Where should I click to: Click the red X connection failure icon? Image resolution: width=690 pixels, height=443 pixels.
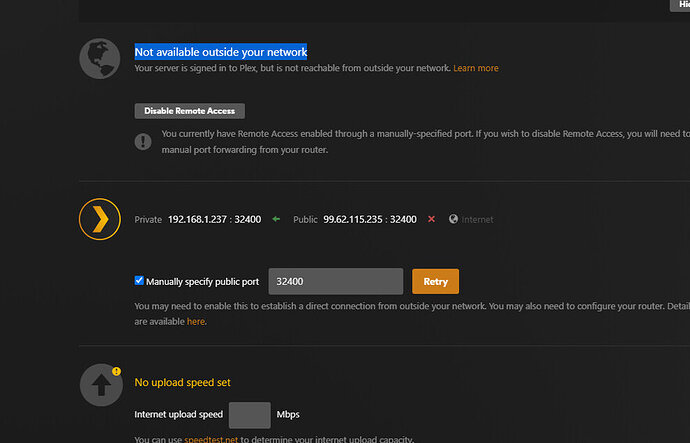pyautogui.click(x=431, y=219)
